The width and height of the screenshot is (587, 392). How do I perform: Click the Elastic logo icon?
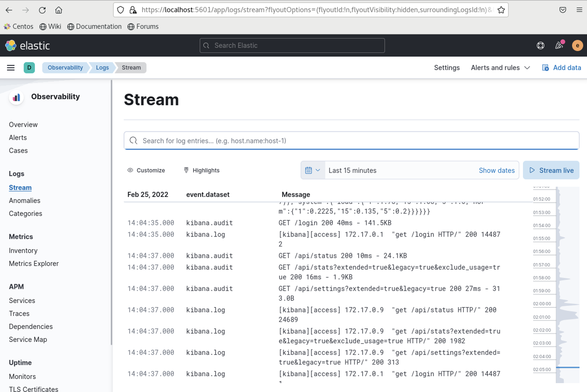click(11, 45)
